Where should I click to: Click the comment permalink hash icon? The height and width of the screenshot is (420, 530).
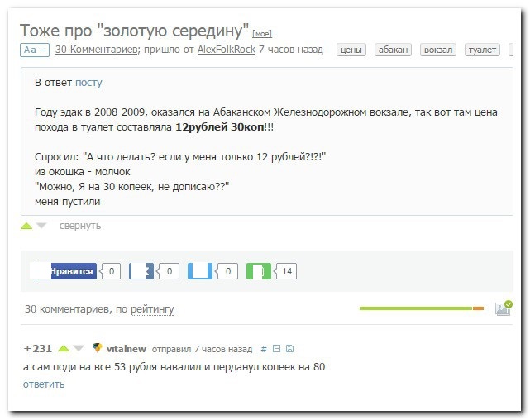point(263,349)
